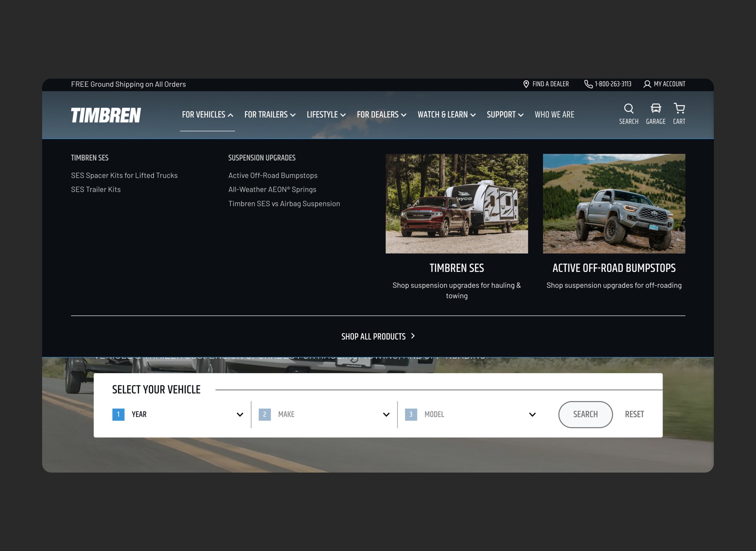Viewport: 756px width, 551px height.
Task: Open SES Spacer Kits for Lifted Trucks
Action: [x=124, y=176]
